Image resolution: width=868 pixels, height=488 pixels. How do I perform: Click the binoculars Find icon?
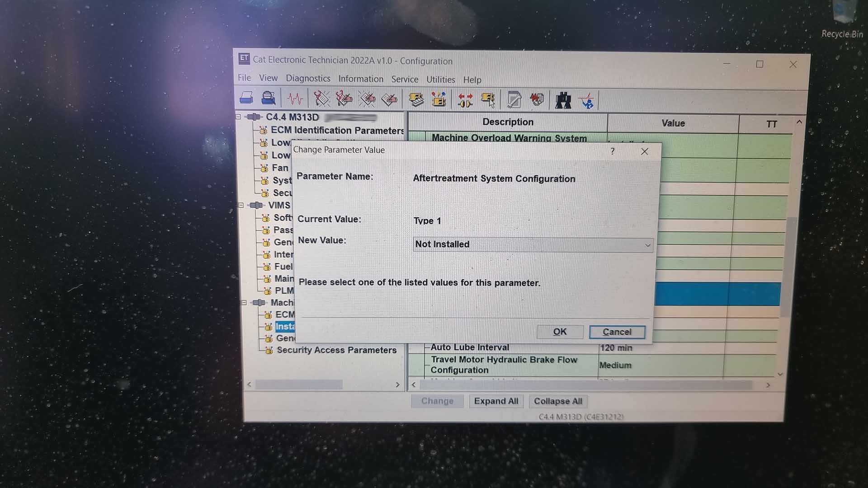[x=563, y=100]
